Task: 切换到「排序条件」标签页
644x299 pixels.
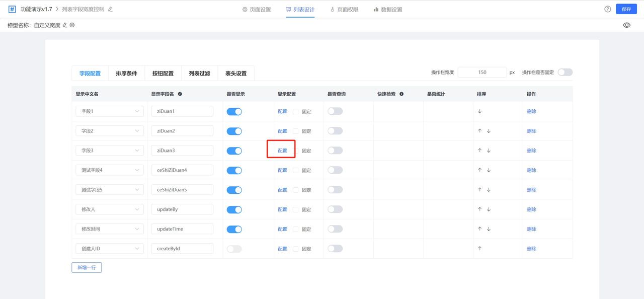Action: [126, 73]
